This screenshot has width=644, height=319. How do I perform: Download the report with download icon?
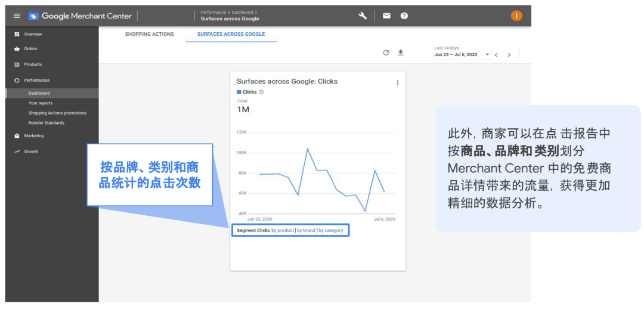(401, 52)
